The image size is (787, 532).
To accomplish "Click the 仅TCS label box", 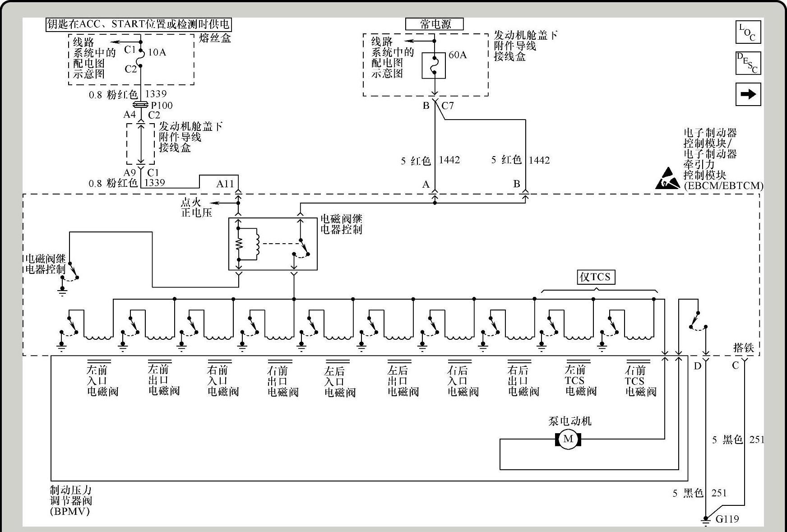I will pos(596,277).
